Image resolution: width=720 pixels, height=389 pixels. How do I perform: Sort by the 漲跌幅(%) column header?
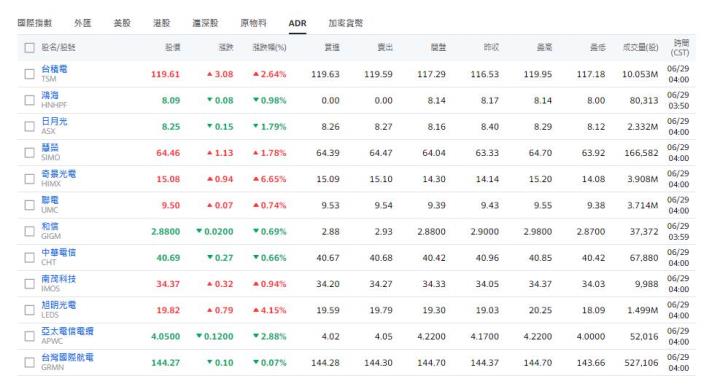(270, 47)
